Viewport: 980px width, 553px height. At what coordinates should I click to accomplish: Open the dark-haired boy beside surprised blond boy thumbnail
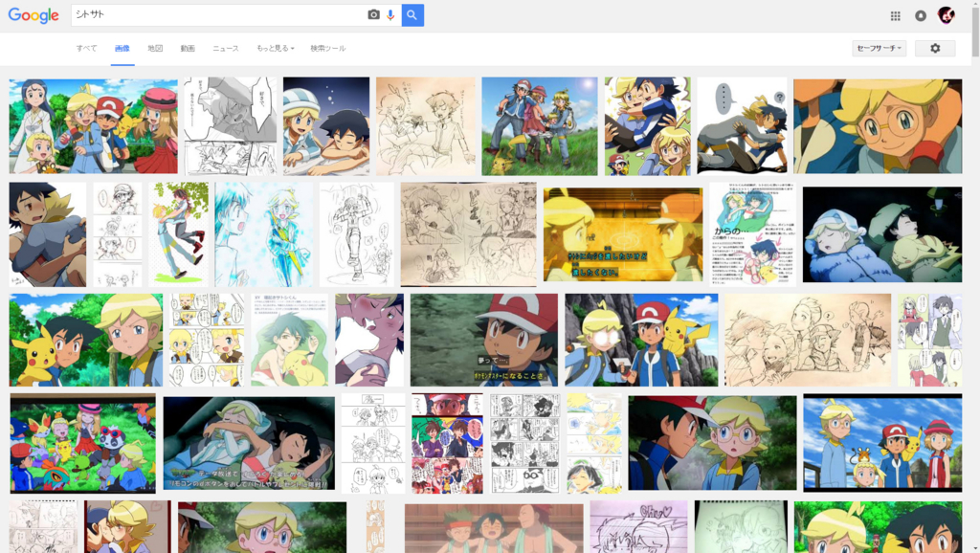(712, 443)
